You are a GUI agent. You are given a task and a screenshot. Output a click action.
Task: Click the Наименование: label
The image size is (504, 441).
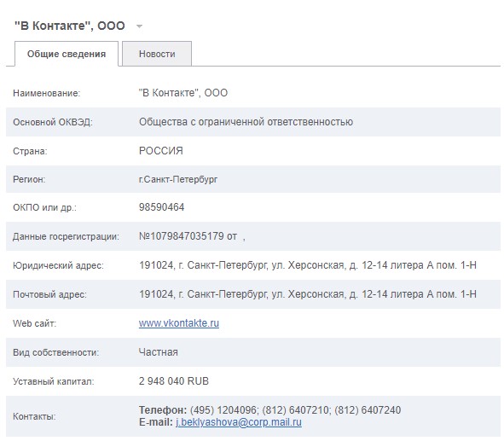(47, 93)
